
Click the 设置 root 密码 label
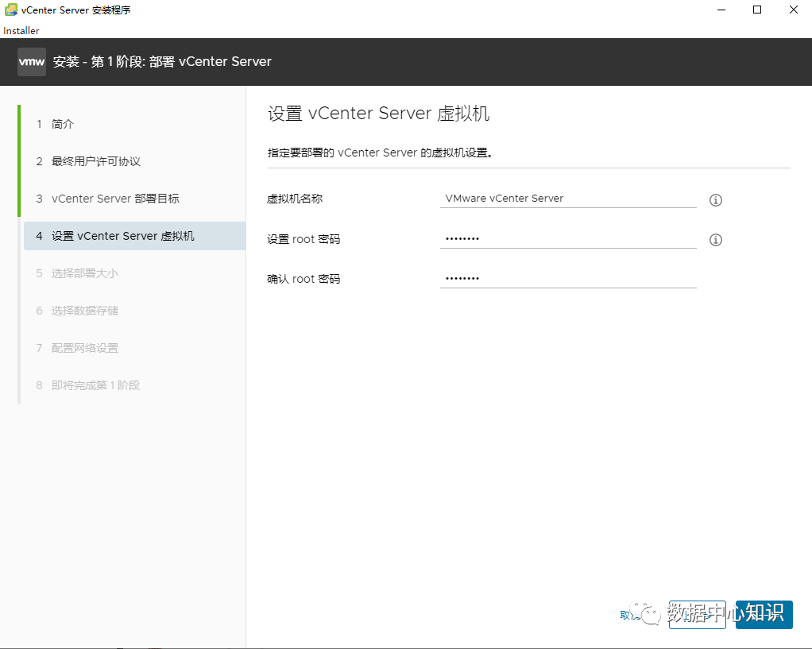point(304,239)
